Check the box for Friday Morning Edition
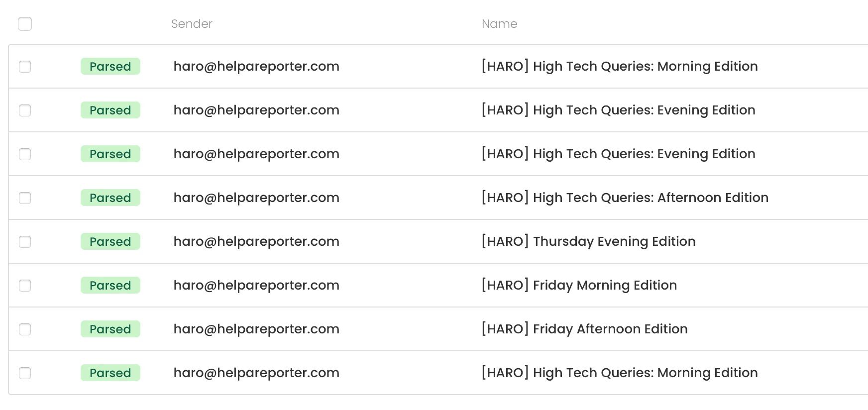 (25, 286)
